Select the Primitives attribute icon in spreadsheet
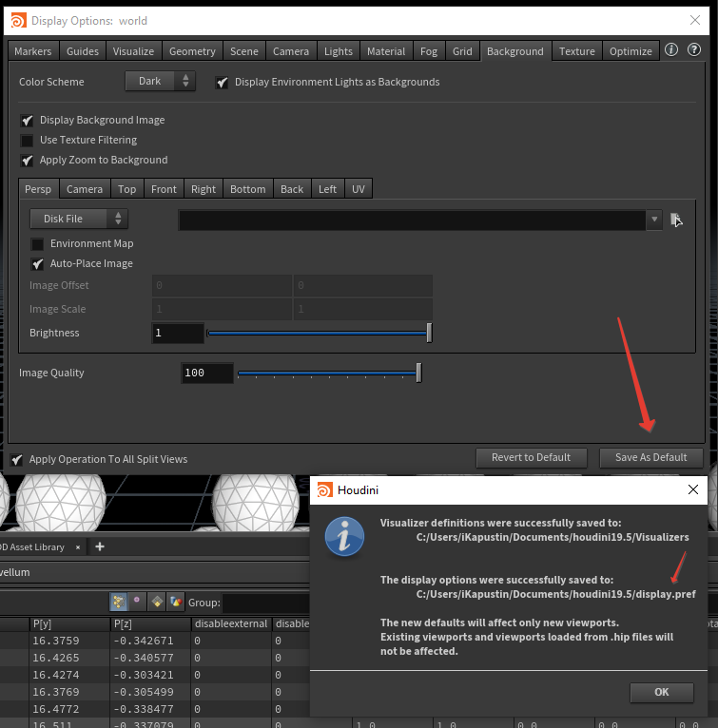The height and width of the screenshot is (728, 718). tap(157, 602)
